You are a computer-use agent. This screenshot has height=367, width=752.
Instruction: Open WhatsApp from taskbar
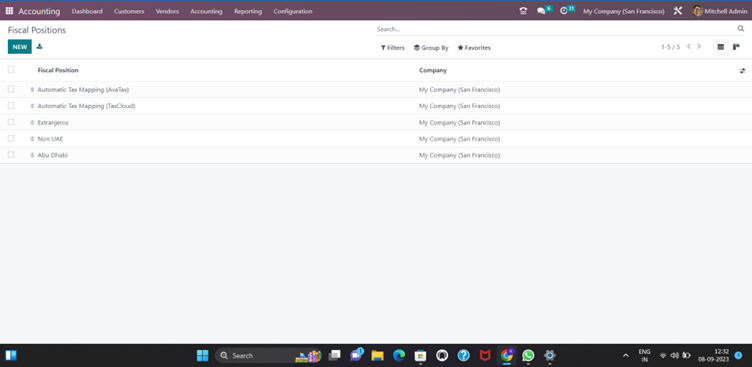pos(528,355)
